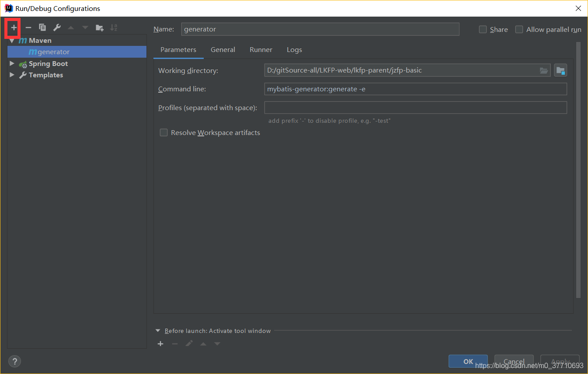The image size is (588, 374).
Task: Collapse the Maven tree node
Action: (x=12, y=41)
